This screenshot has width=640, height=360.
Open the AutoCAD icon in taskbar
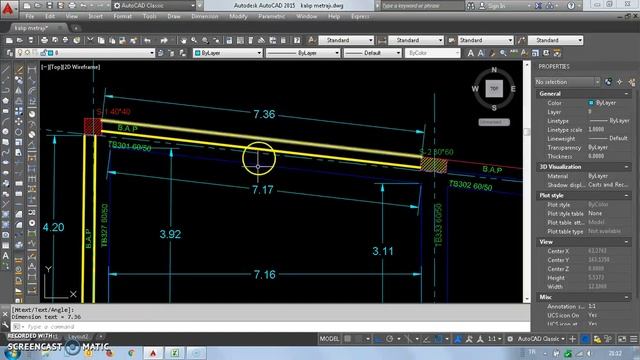click(x=153, y=353)
